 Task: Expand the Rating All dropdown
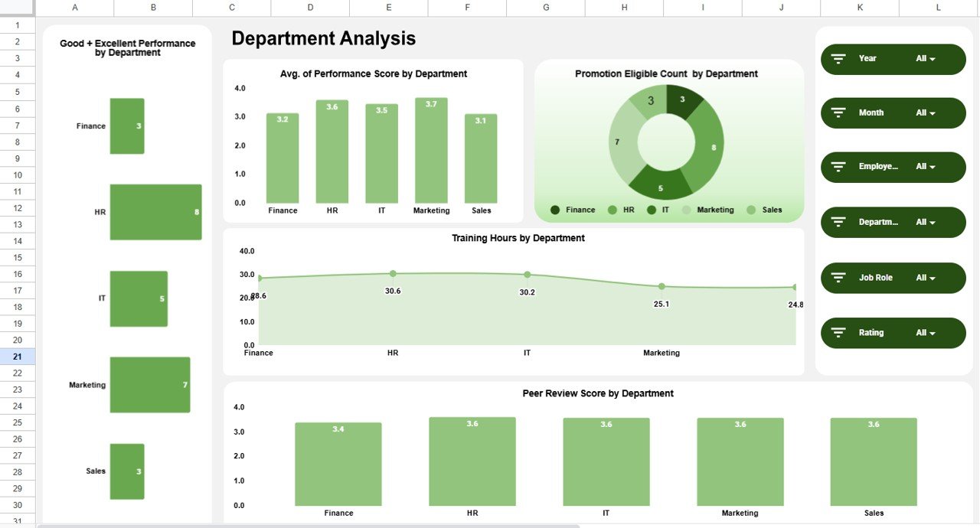pos(926,333)
